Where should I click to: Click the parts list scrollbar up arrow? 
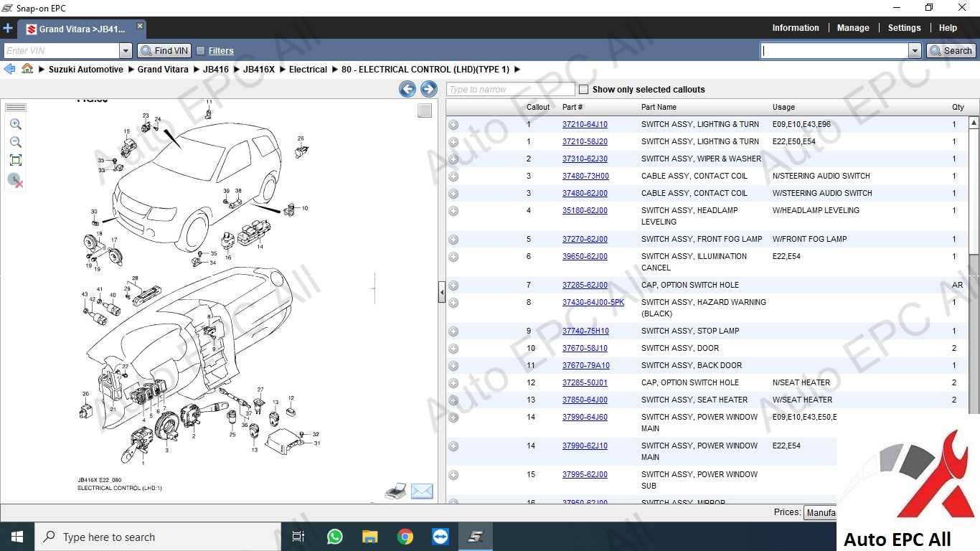(974, 122)
